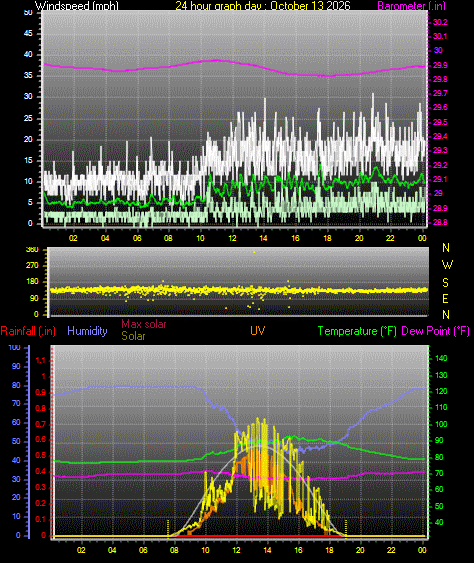Click hour 06 under the windspeed chart

pyautogui.click(x=137, y=238)
